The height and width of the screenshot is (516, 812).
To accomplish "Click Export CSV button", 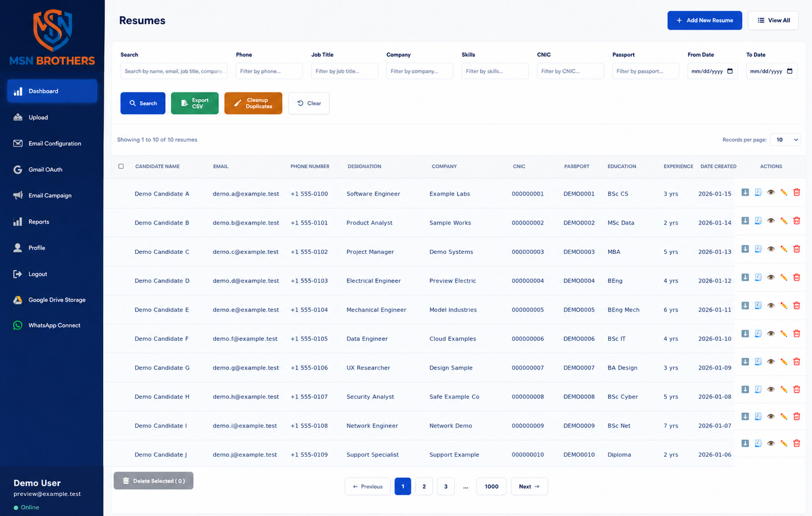I will point(195,103).
